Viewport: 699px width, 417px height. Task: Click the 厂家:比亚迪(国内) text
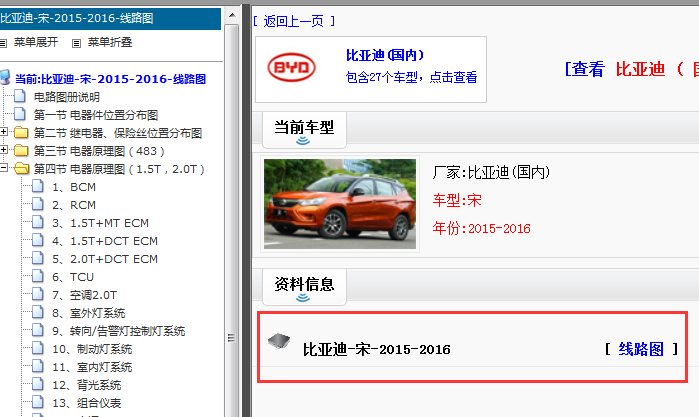(x=491, y=172)
